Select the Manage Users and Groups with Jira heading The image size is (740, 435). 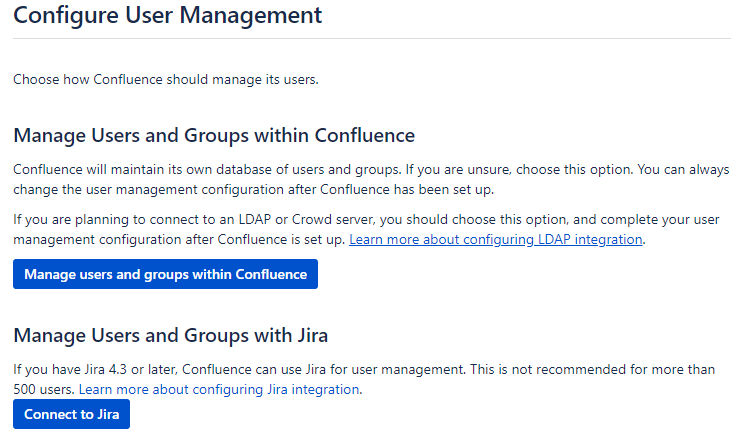(x=170, y=335)
